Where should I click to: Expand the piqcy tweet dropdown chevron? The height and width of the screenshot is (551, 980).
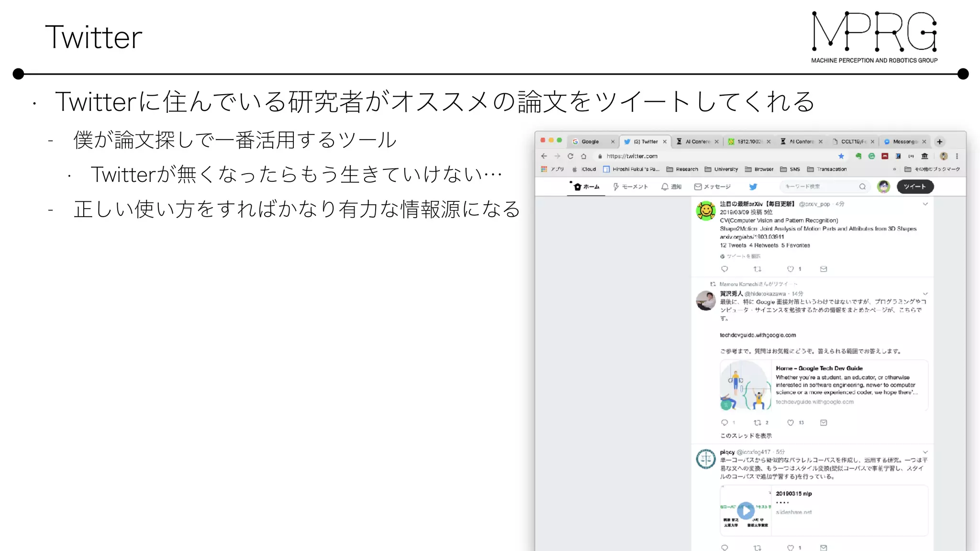coord(925,452)
